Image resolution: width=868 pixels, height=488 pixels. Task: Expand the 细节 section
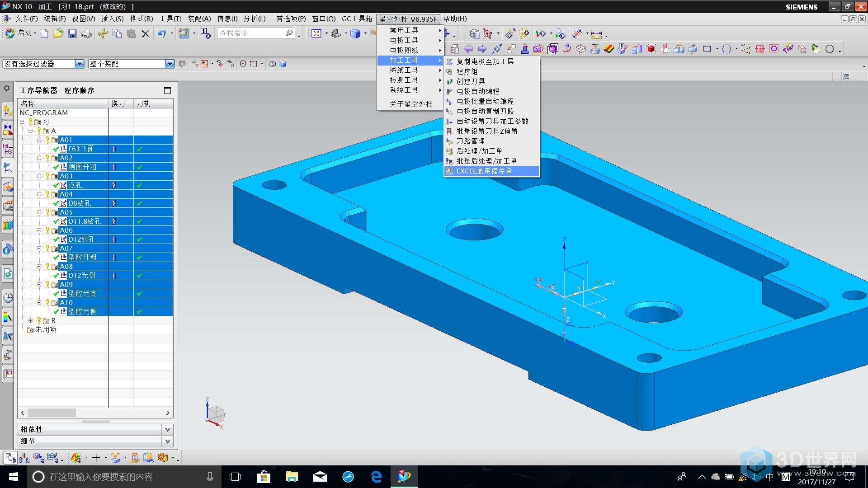(x=168, y=441)
